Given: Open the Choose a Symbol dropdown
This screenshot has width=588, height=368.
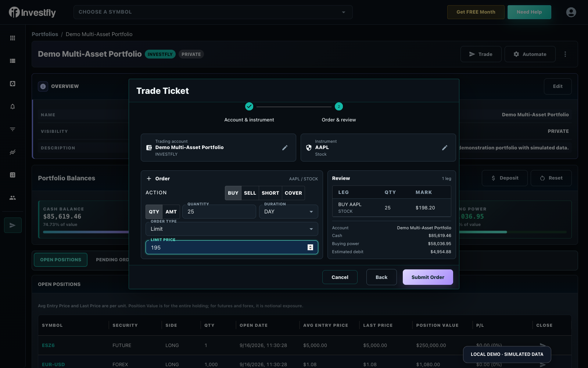Looking at the screenshot, I should pos(213,12).
